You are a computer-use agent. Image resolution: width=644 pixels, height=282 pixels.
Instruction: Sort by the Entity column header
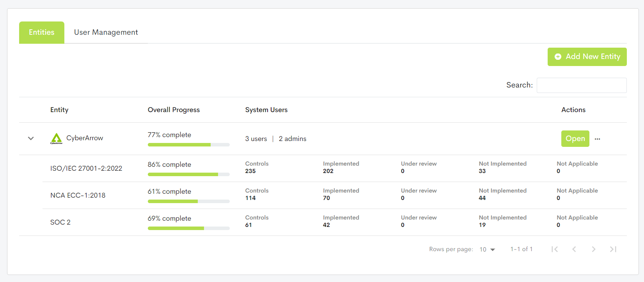click(59, 110)
